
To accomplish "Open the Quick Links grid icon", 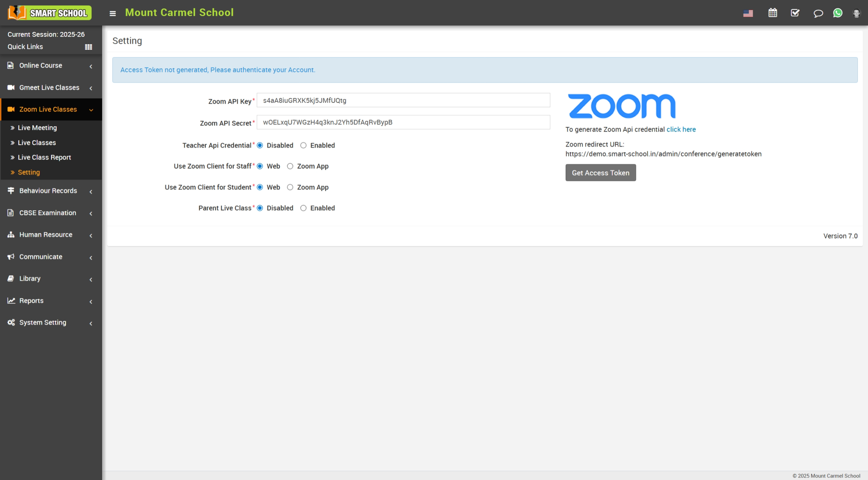I will click(x=89, y=47).
